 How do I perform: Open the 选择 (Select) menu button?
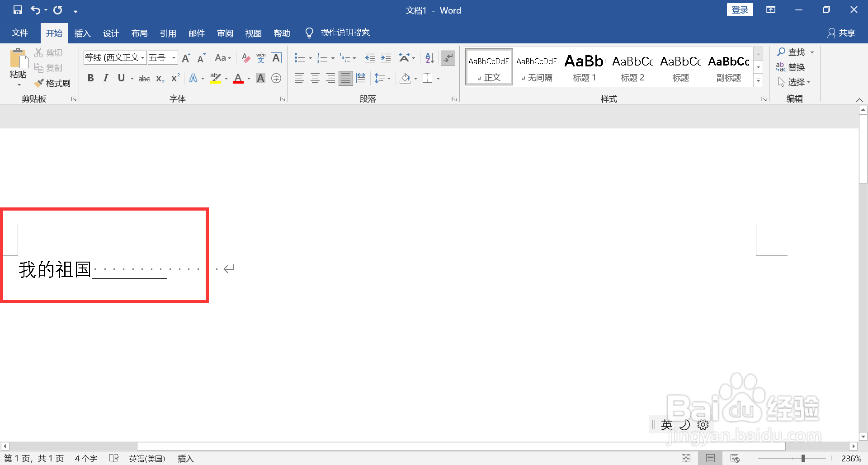pos(794,82)
